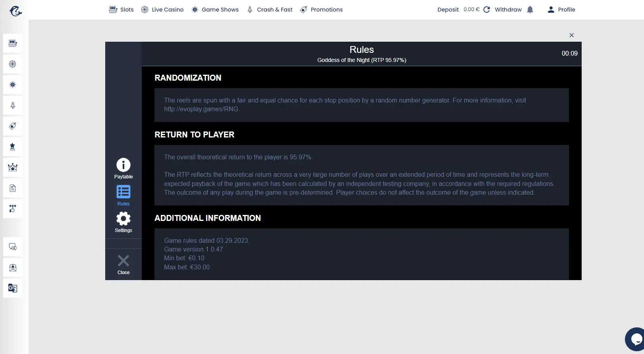
Task: Click the Withdraw button
Action: coord(508,10)
